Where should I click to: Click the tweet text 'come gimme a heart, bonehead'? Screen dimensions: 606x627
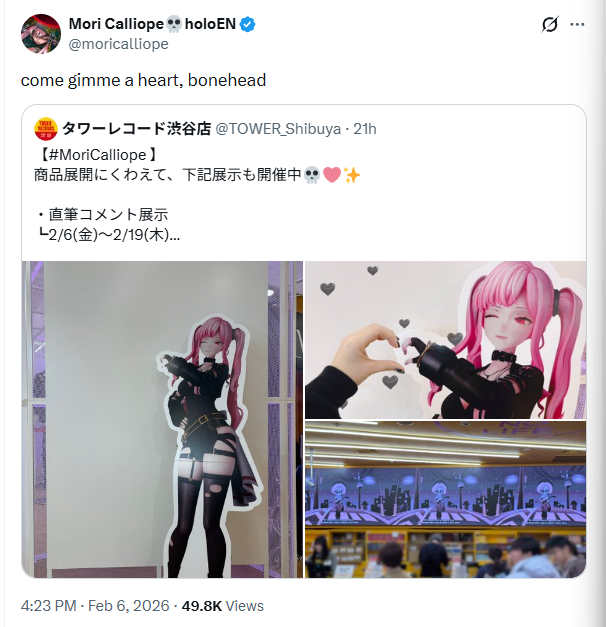143,80
